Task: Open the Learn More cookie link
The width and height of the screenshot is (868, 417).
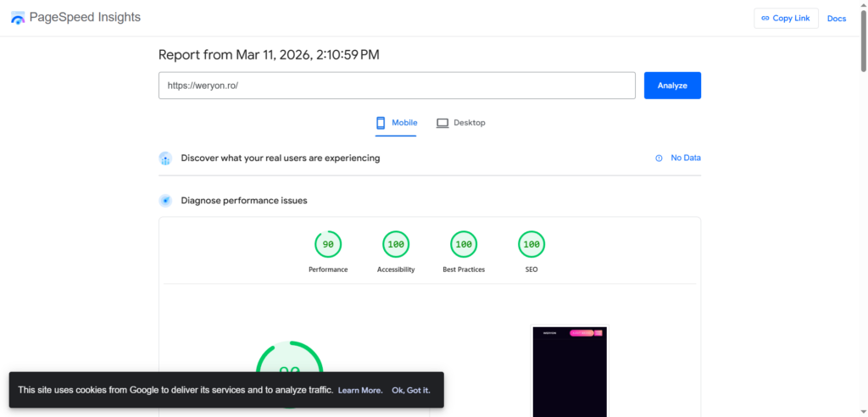Action: pos(360,390)
